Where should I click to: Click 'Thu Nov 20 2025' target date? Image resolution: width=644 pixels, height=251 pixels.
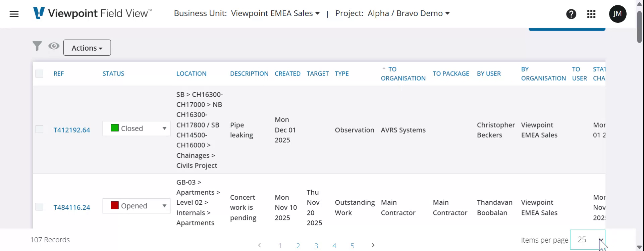[x=314, y=207]
